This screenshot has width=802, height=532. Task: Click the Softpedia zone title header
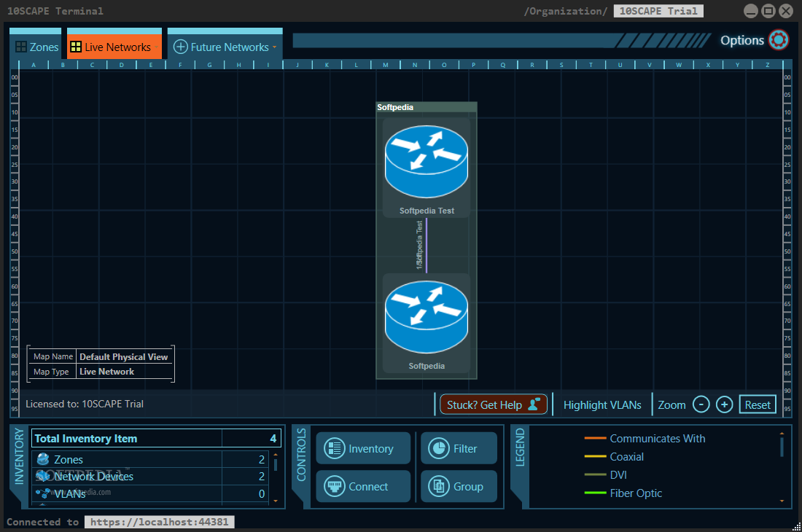(x=427, y=107)
